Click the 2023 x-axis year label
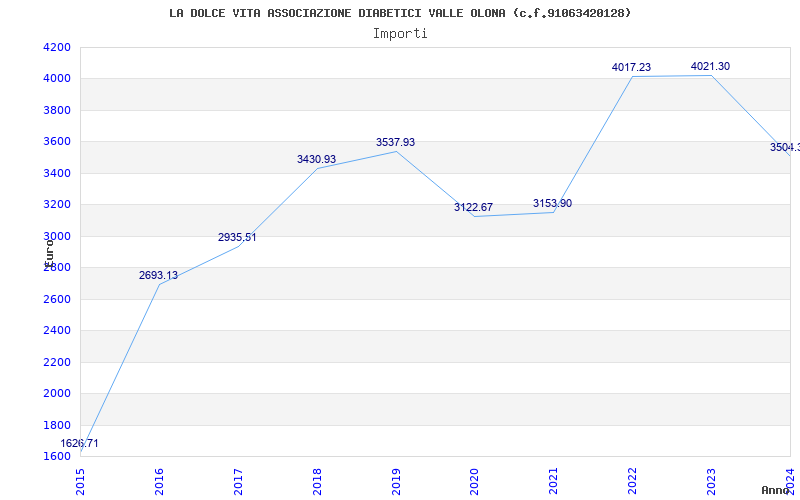 [711, 482]
